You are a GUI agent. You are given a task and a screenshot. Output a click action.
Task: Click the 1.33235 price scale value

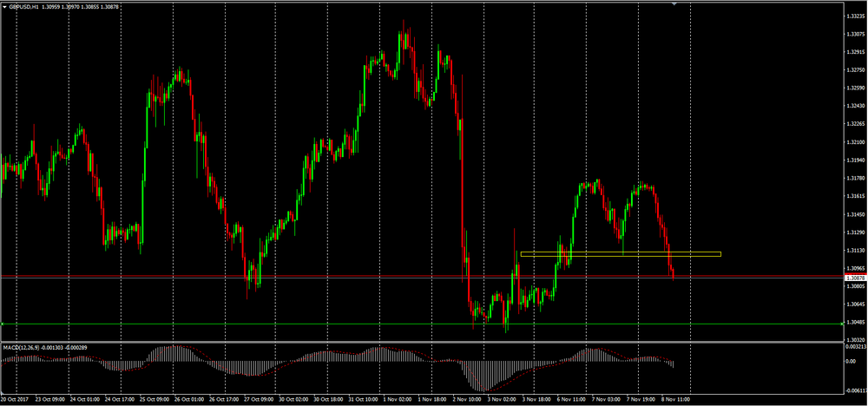pyautogui.click(x=855, y=16)
